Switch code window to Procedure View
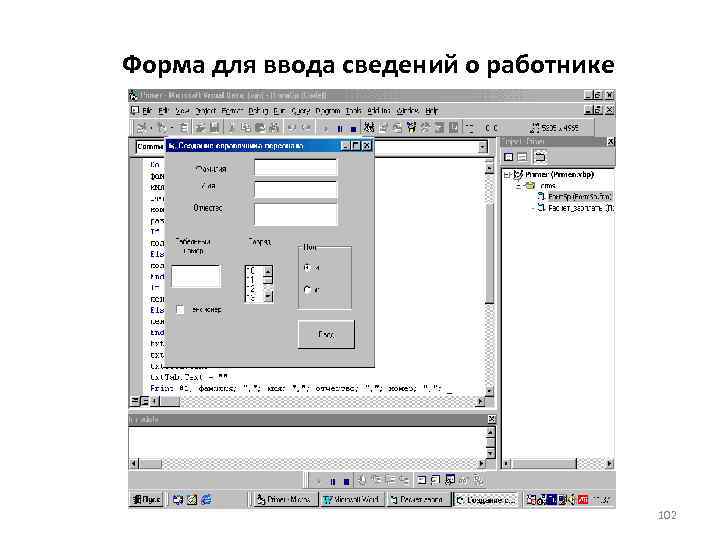720x540 pixels. pyautogui.click(x=135, y=401)
